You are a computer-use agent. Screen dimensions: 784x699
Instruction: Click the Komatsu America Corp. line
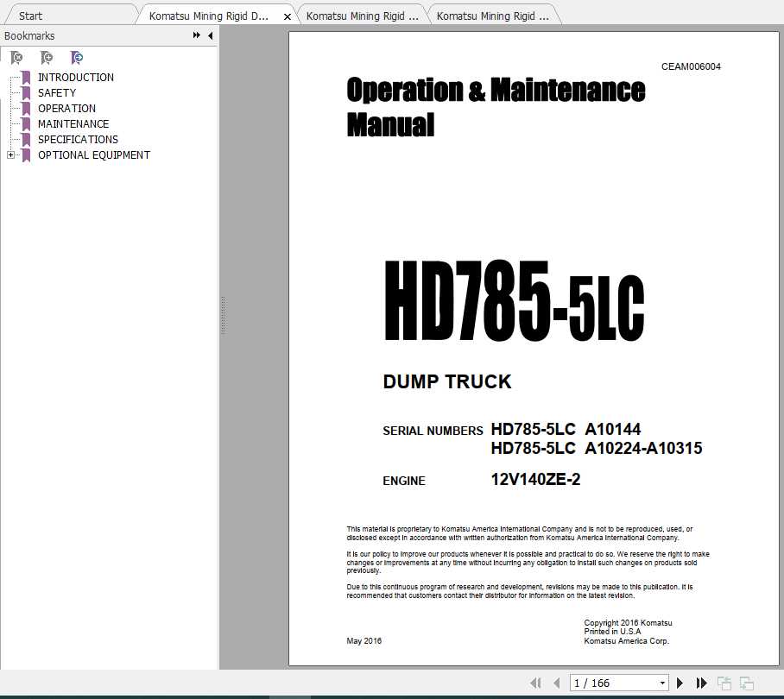click(x=627, y=640)
